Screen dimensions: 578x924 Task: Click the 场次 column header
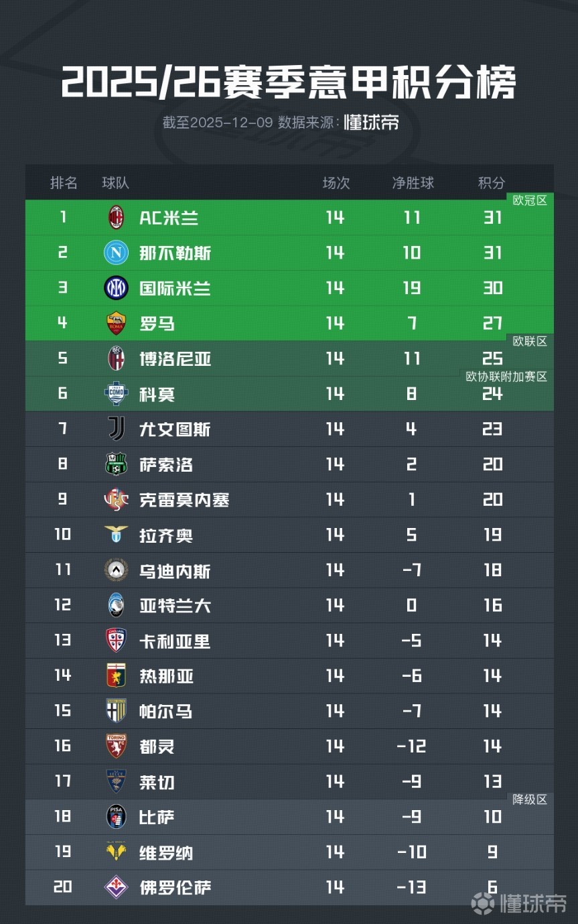(336, 183)
